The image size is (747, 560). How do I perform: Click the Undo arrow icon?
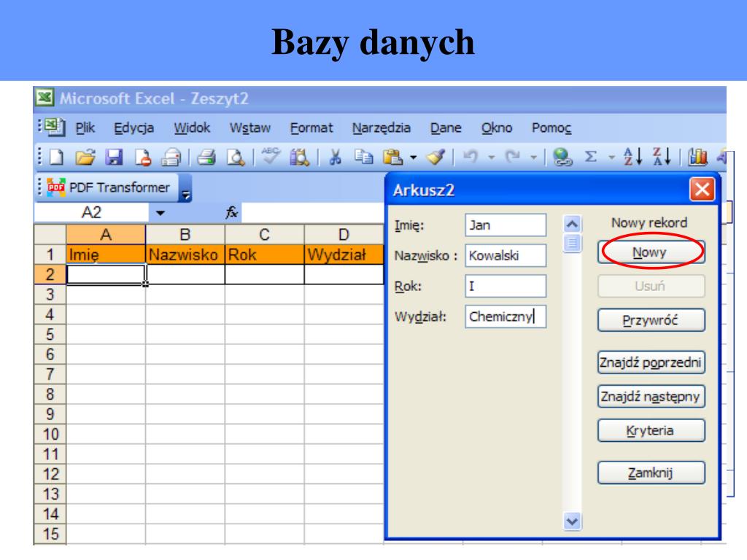471,156
